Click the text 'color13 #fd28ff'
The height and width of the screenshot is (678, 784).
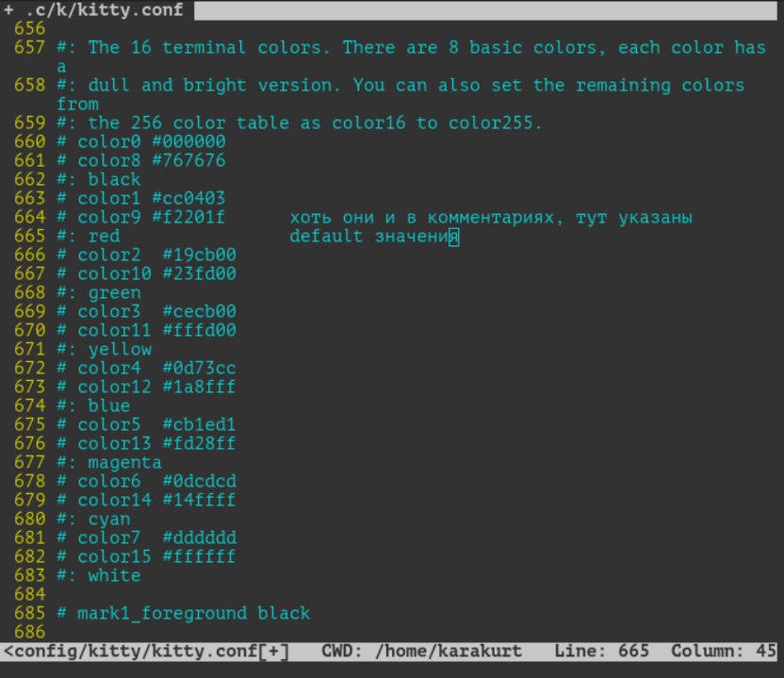(157, 443)
